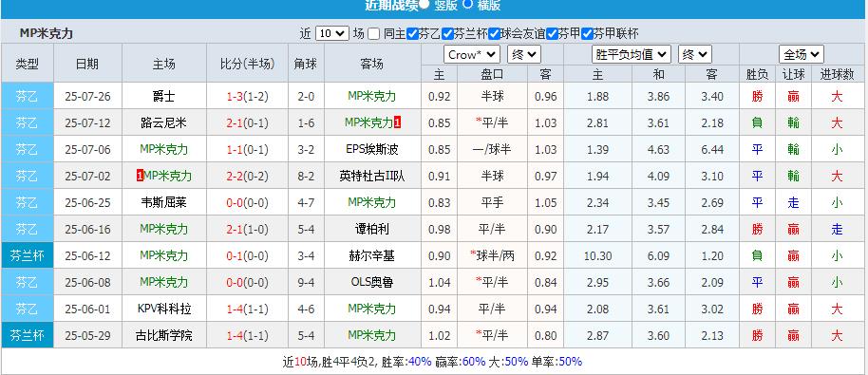Click the 角球 column header
Image resolution: width=868 pixels, height=375 pixels.
point(306,64)
